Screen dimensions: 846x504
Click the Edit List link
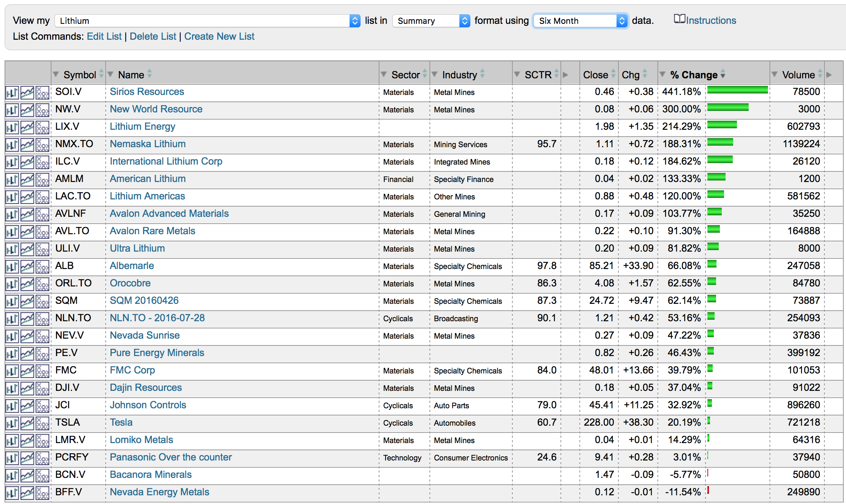[104, 37]
